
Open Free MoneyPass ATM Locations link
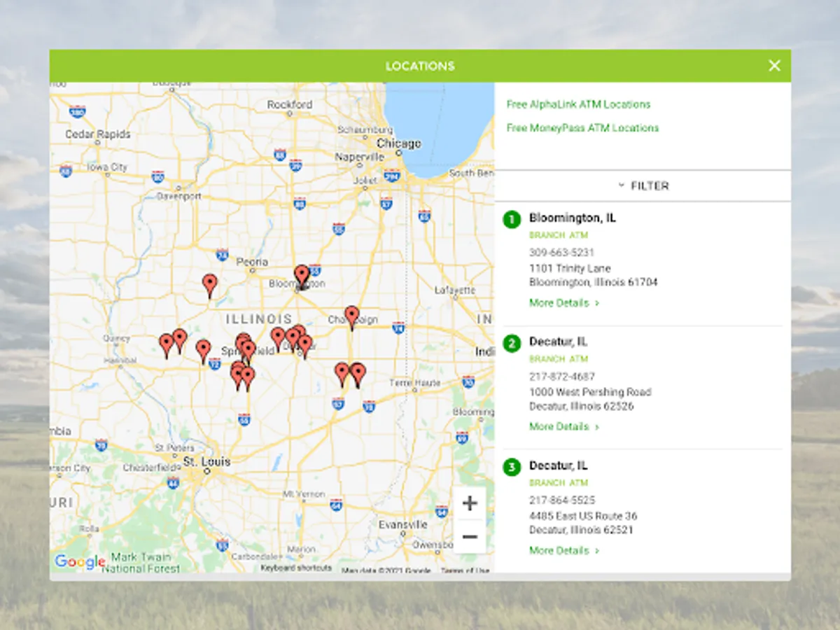pyautogui.click(x=582, y=128)
